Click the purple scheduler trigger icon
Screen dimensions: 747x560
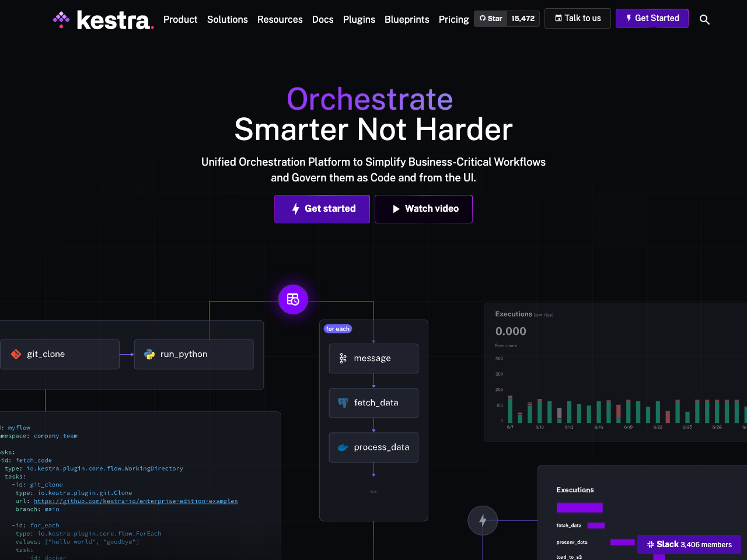(293, 299)
